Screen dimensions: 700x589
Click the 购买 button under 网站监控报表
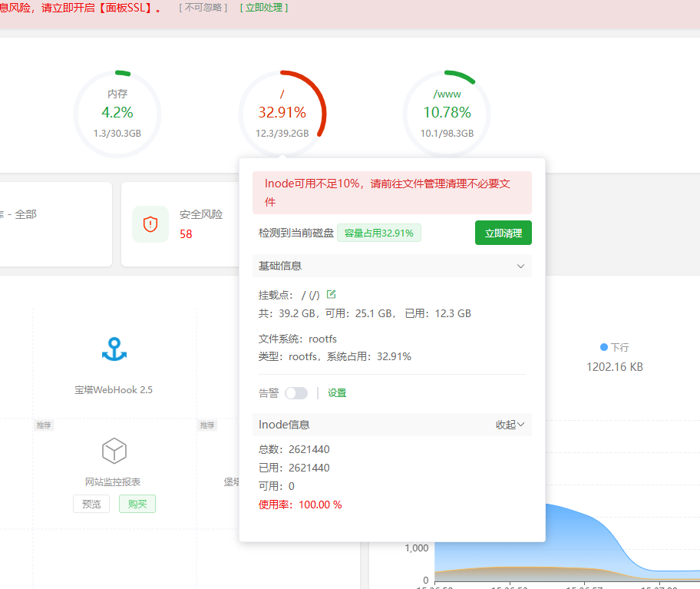tap(137, 504)
